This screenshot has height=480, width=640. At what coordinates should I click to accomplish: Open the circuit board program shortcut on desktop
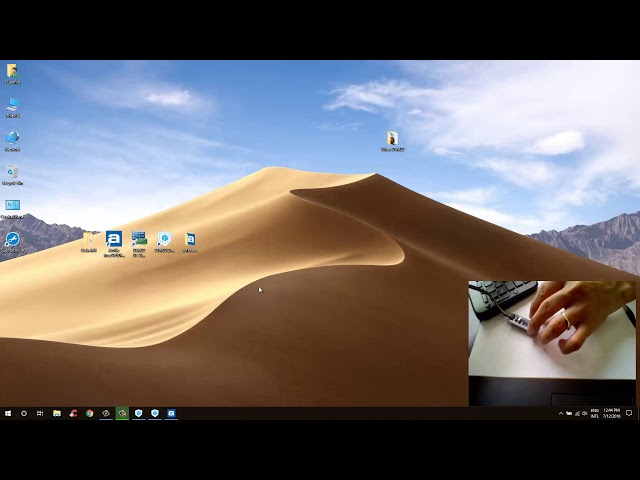coord(139,244)
